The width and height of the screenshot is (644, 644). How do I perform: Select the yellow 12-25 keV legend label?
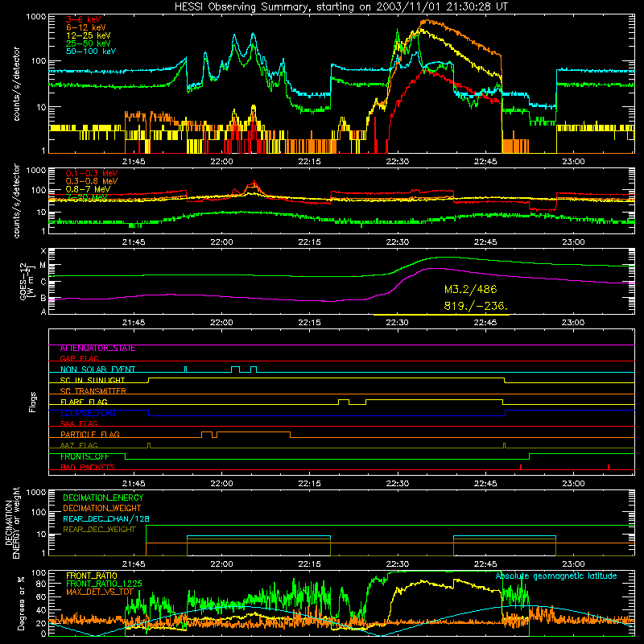(x=89, y=35)
